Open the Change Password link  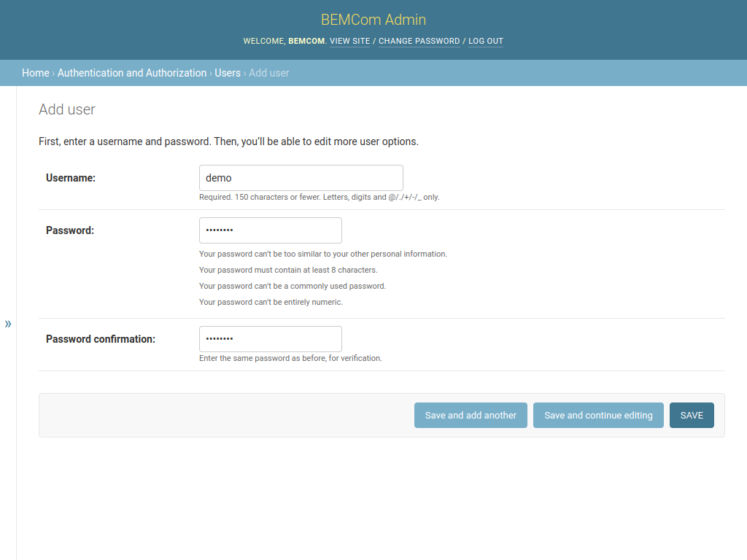tap(419, 41)
